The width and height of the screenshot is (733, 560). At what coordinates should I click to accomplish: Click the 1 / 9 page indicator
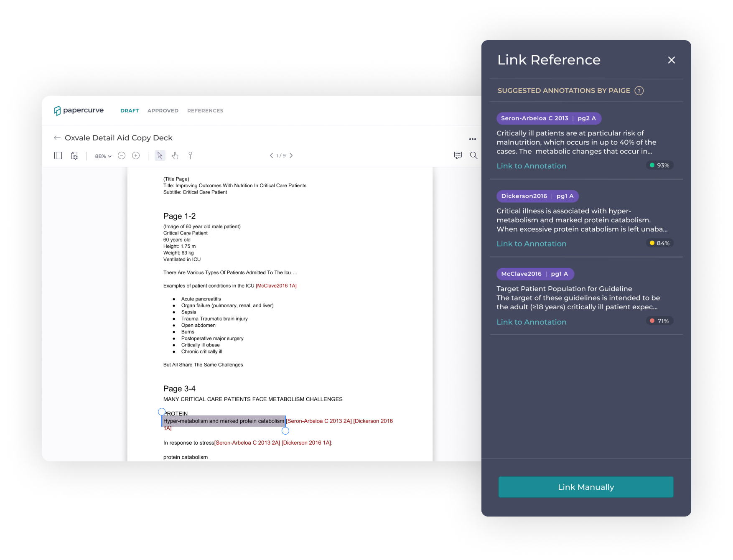[281, 155]
